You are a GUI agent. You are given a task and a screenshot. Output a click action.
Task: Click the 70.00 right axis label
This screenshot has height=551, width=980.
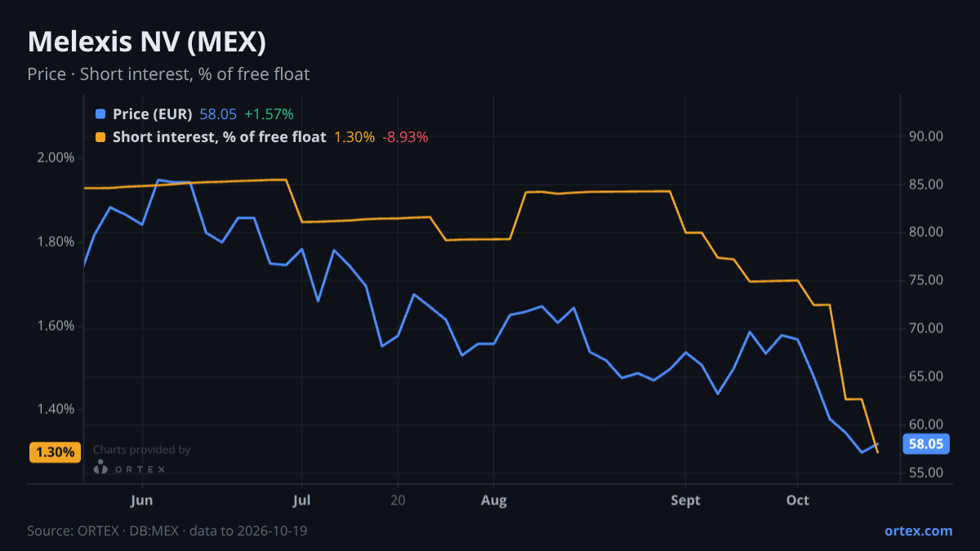[x=926, y=328]
